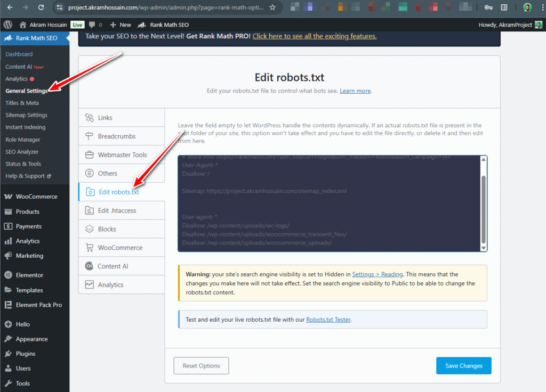Open Sitemap Settings

coord(26,115)
